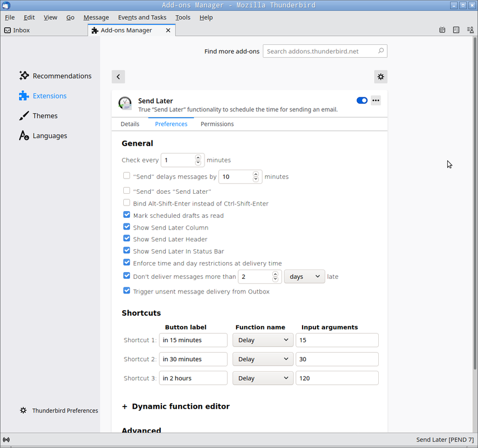Open the Tasks tab icon

(x=456, y=30)
